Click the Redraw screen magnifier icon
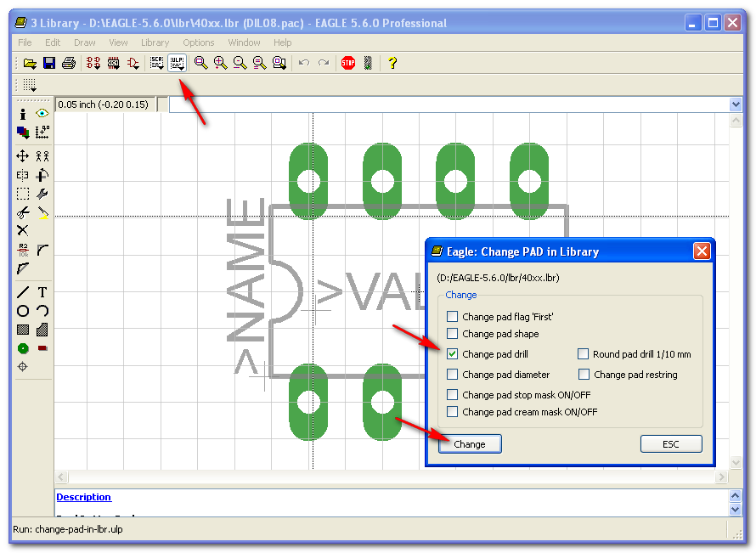756x553 pixels. click(259, 63)
